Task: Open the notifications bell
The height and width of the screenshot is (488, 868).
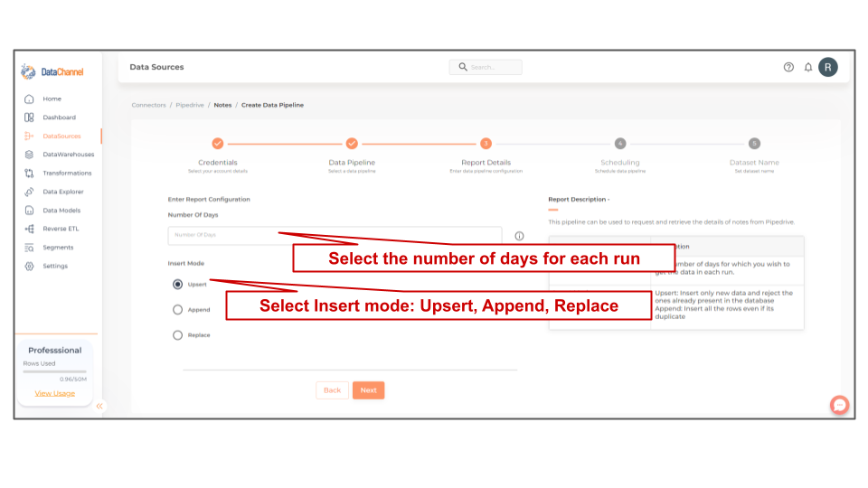Action: 808,67
